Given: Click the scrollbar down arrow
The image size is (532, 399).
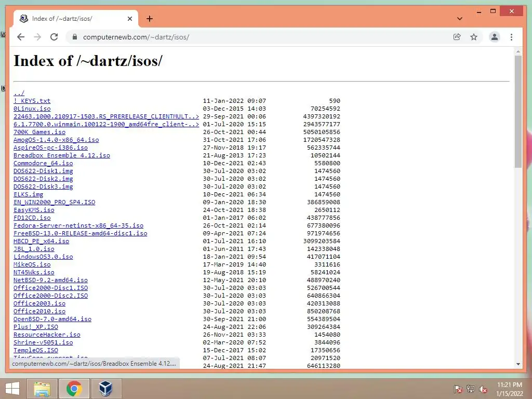Looking at the screenshot, I should click(x=518, y=364).
